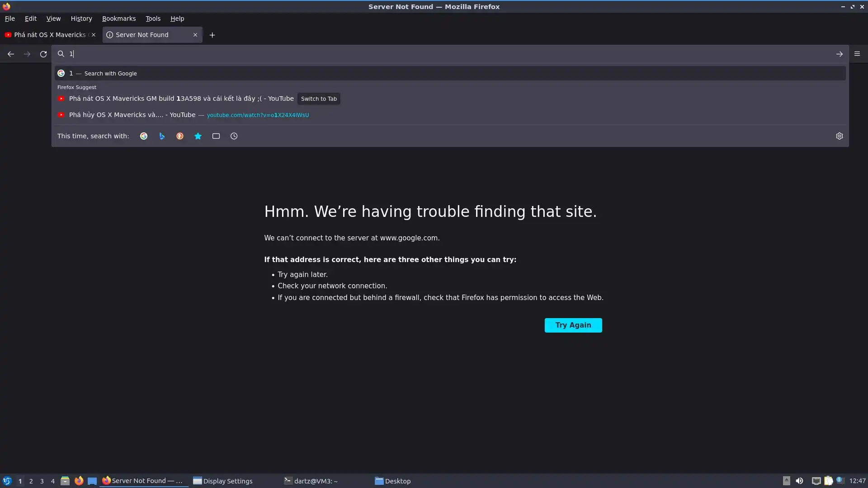Viewport: 868px width, 488px height.
Task: Open volume control in system tray
Action: click(x=799, y=481)
